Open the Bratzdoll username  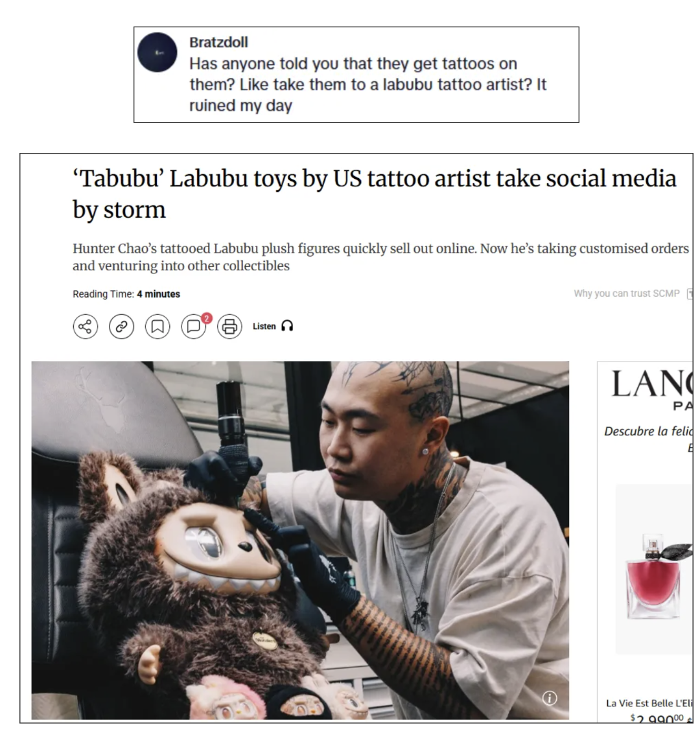point(218,42)
